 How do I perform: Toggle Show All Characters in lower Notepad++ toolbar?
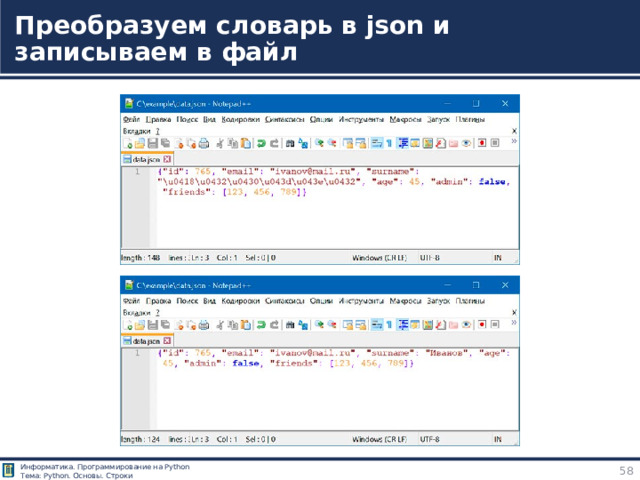(389, 325)
